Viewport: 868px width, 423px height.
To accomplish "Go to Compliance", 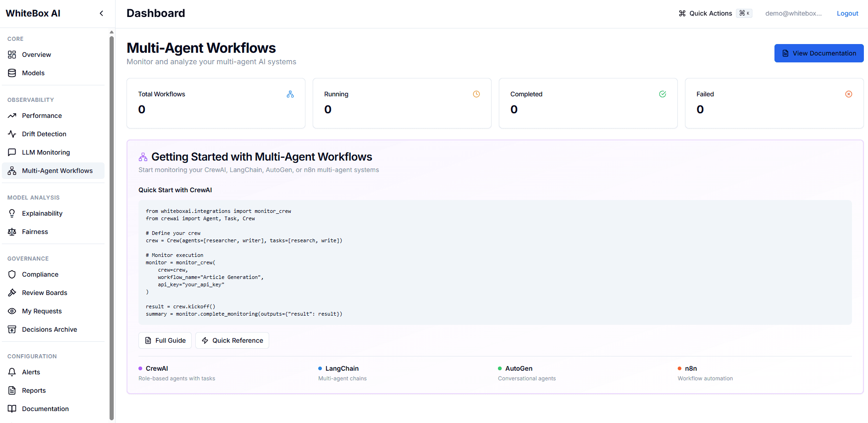I will pyautogui.click(x=53, y=274).
